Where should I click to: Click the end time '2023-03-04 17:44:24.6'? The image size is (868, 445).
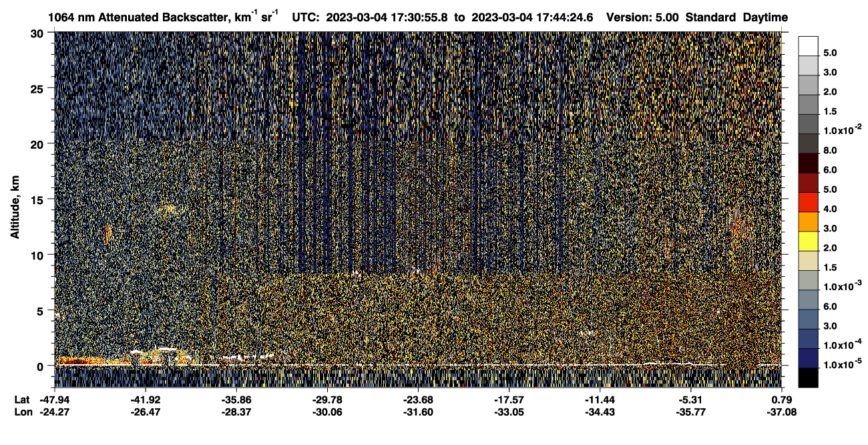(532, 17)
